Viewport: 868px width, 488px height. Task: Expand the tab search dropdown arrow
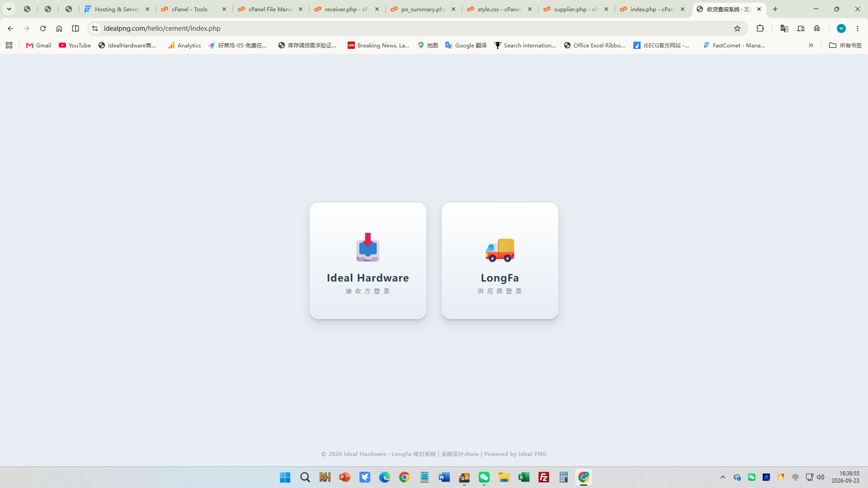(x=9, y=9)
